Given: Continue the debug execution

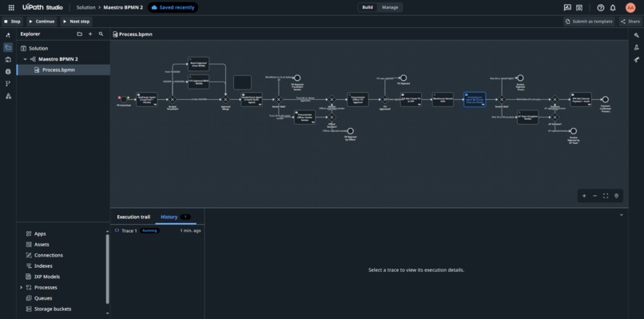Looking at the screenshot, I should (x=42, y=22).
